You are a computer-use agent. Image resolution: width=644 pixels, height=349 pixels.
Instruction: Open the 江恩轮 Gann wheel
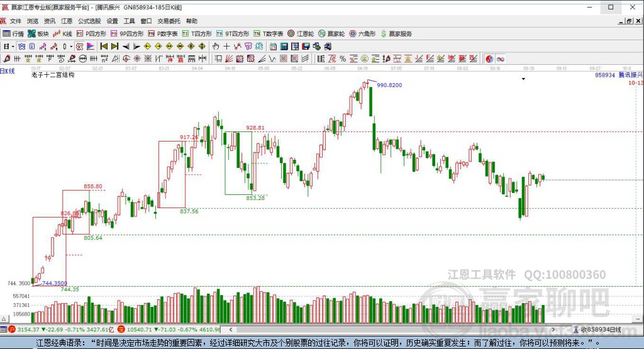(301, 34)
